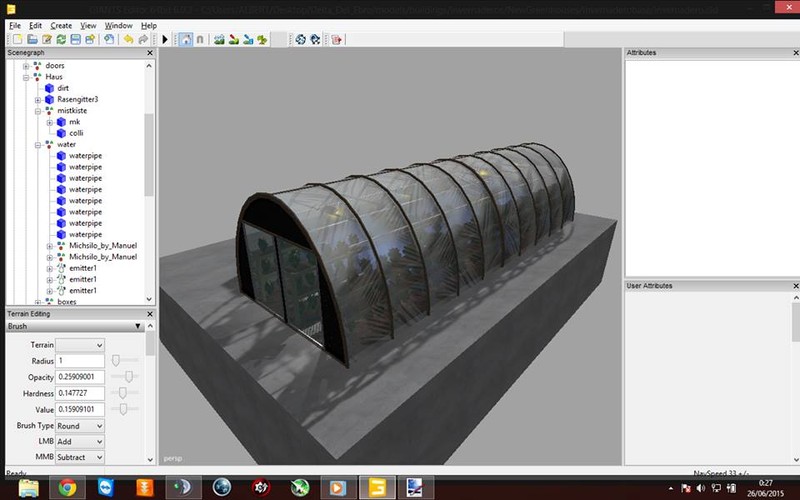Image resolution: width=800 pixels, height=500 pixels.
Task: Open the Window menu
Action: (118, 25)
